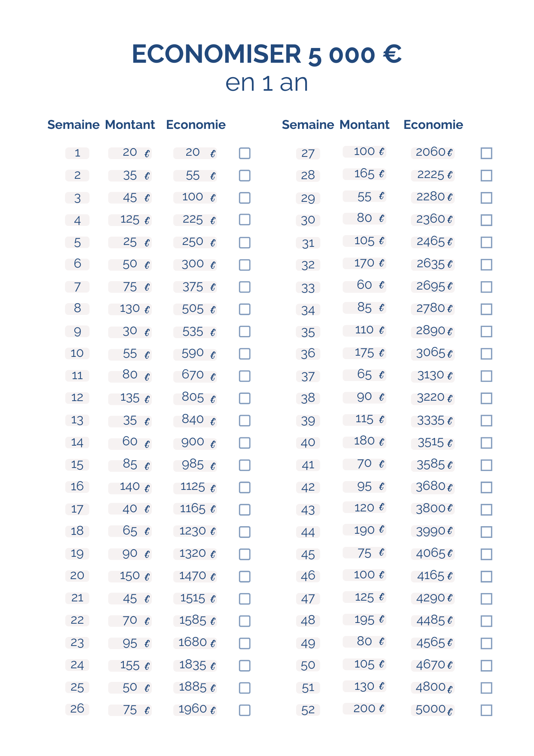Image resolution: width=534 pixels, height=756 pixels.
Task: Check the box next to 2635 €
Action: 486,265
